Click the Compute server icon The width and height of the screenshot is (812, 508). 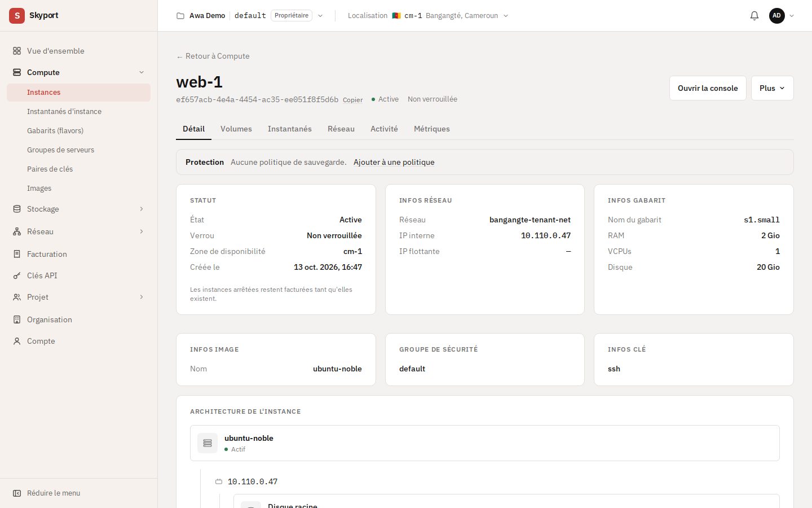[x=17, y=72]
